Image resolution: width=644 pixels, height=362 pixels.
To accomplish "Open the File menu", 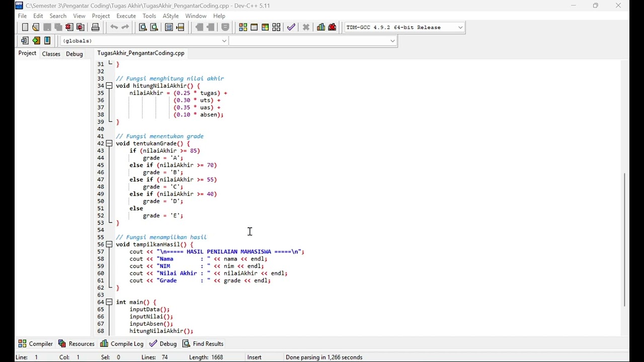I will [x=23, y=16].
